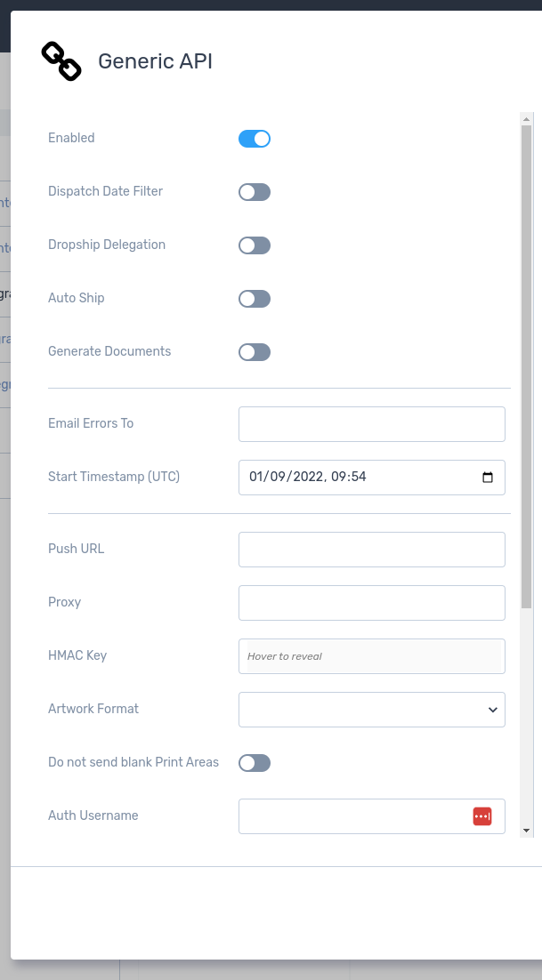Click scrollbar up arrow in settings panel

click(x=526, y=119)
